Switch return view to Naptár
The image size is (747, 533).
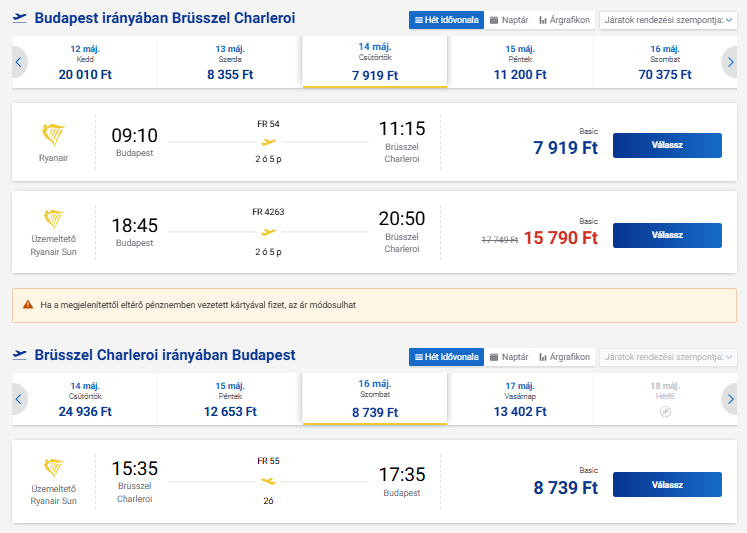pos(509,357)
